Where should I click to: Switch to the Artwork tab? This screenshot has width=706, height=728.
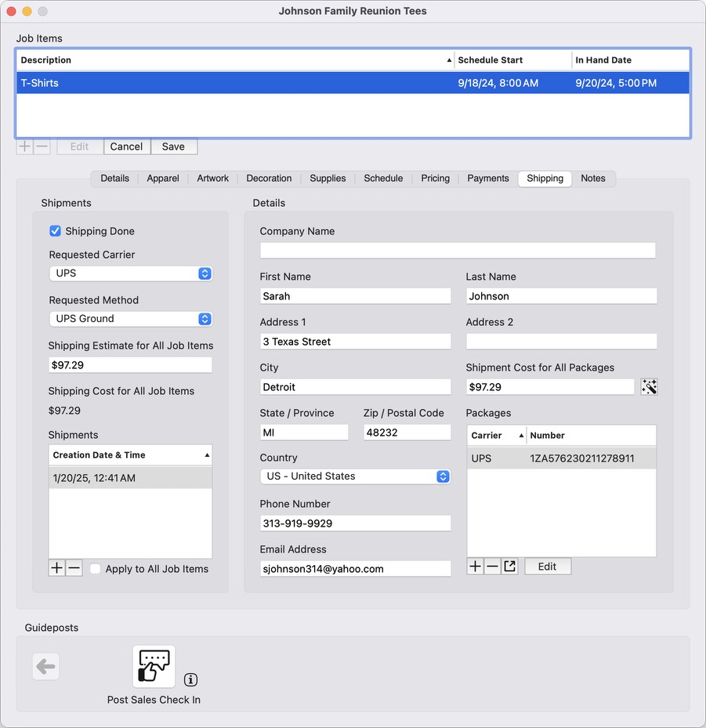(x=212, y=179)
